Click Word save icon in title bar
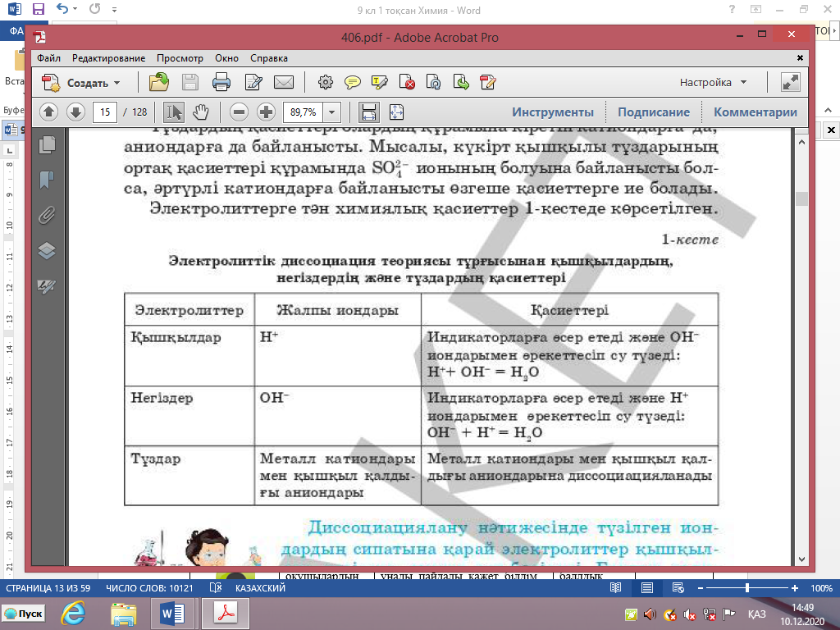This screenshot has height=630, width=840. (38, 9)
